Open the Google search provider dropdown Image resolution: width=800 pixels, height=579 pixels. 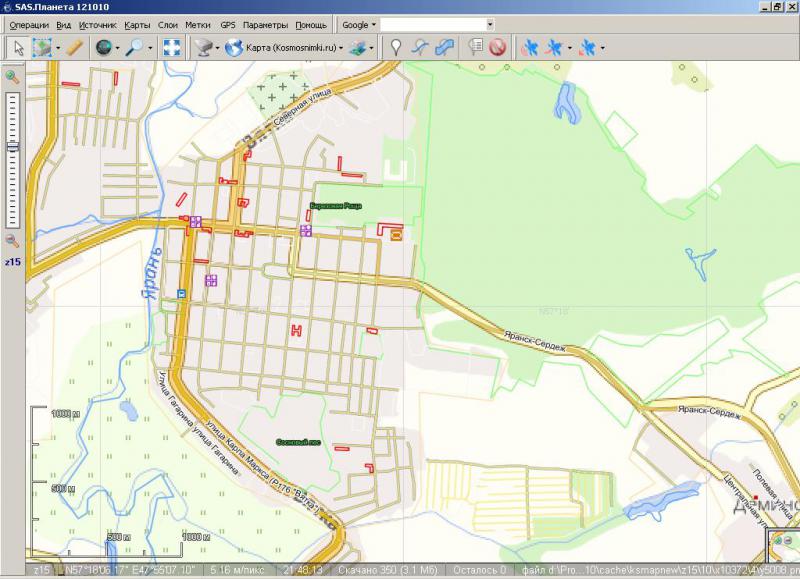[x=359, y=23]
